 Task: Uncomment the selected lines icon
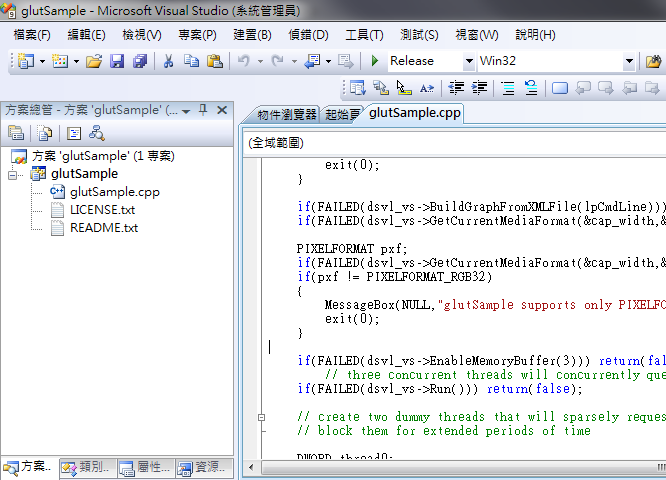(531, 88)
